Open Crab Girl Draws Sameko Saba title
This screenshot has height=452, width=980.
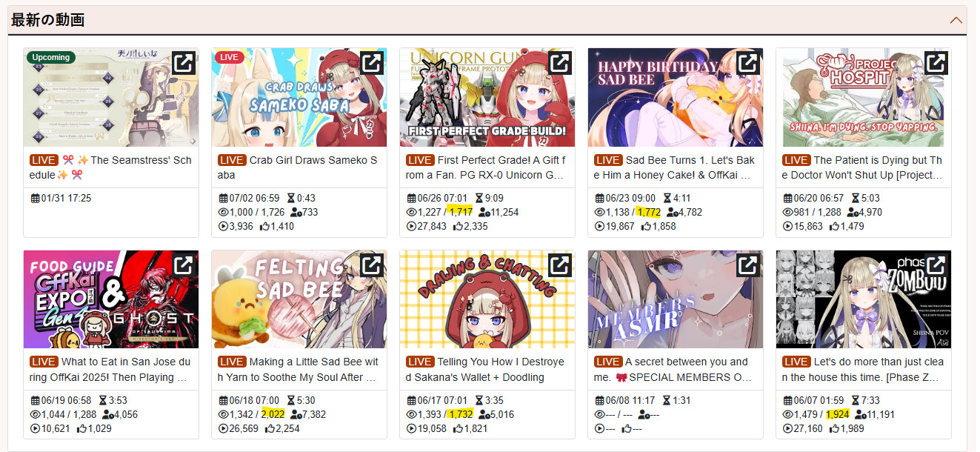(313, 167)
